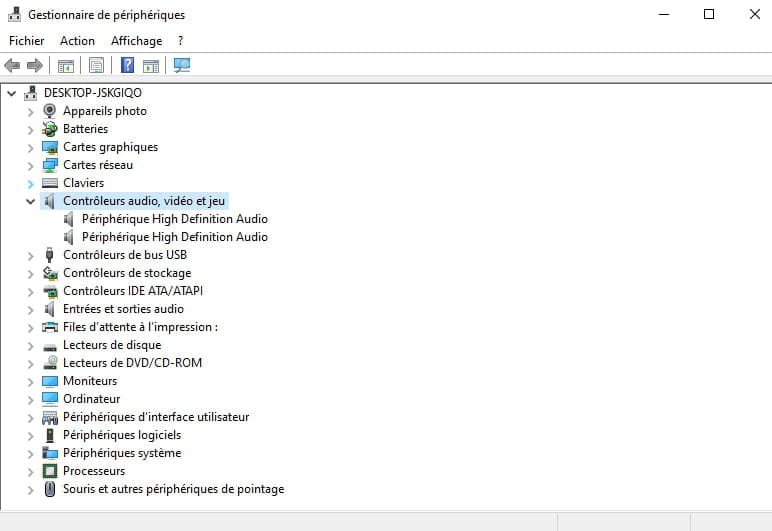Click the USB plug icon of Contrôleurs de bus USB
The height and width of the screenshot is (531, 772).
pos(49,255)
